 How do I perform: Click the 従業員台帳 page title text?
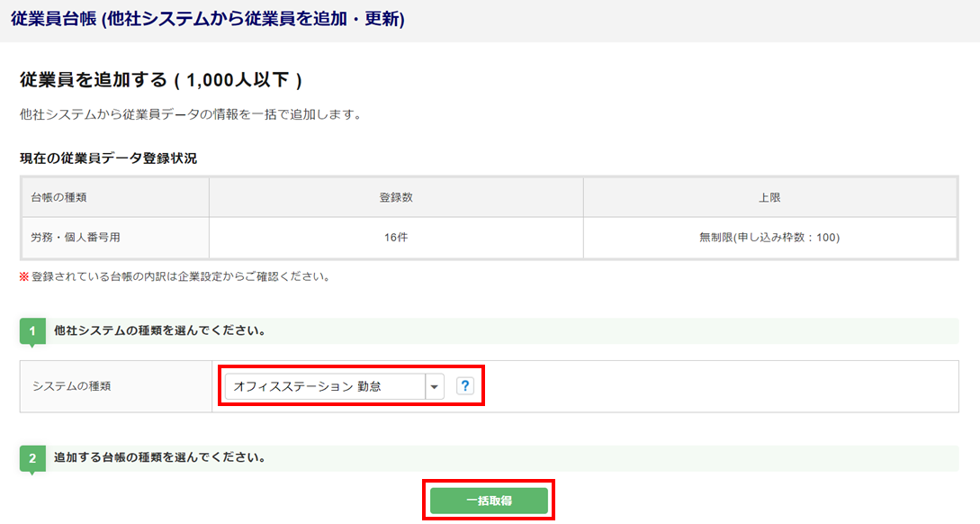pyautogui.click(x=208, y=19)
